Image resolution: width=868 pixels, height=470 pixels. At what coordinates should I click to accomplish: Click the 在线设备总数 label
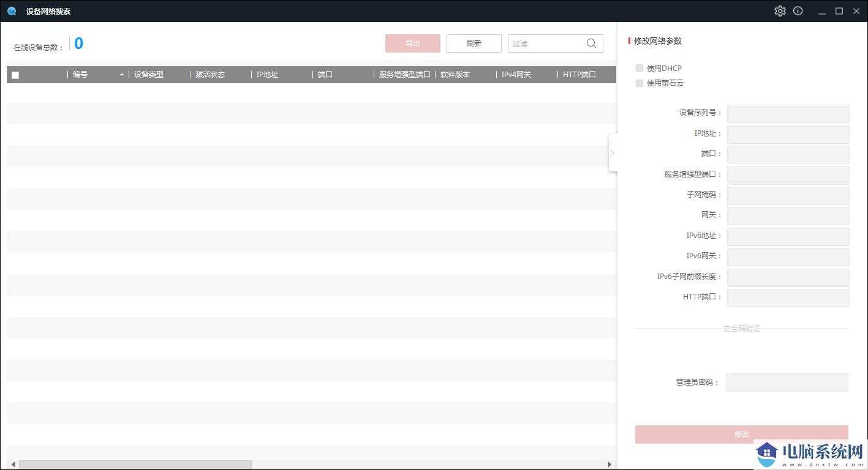[x=39, y=47]
